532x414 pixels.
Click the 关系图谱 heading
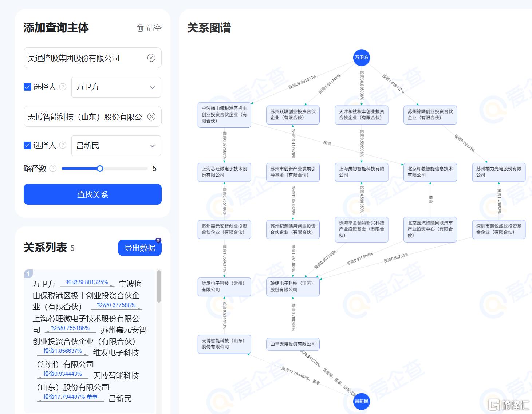coord(209,28)
